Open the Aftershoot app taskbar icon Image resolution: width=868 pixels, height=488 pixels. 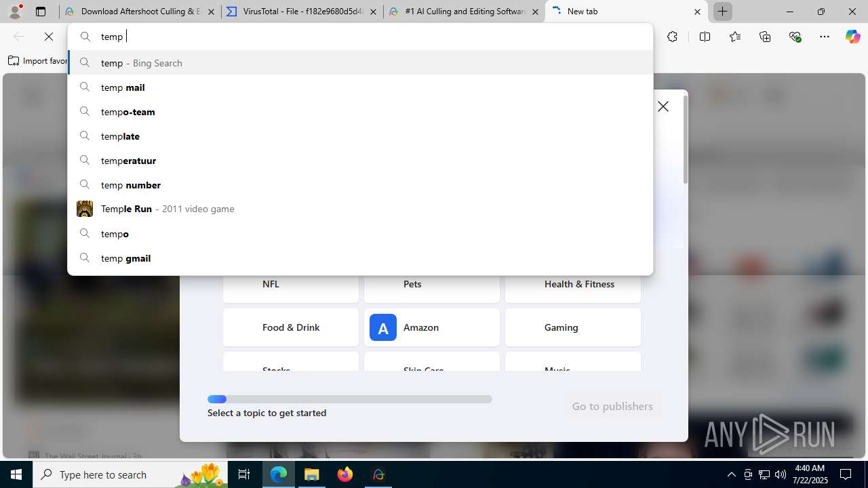tap(378, 474)
